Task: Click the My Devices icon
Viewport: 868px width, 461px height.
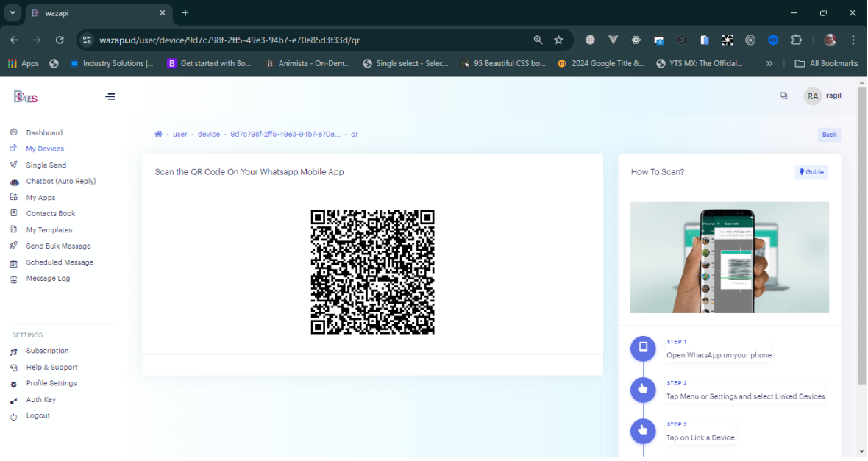Action: [14, 149]
